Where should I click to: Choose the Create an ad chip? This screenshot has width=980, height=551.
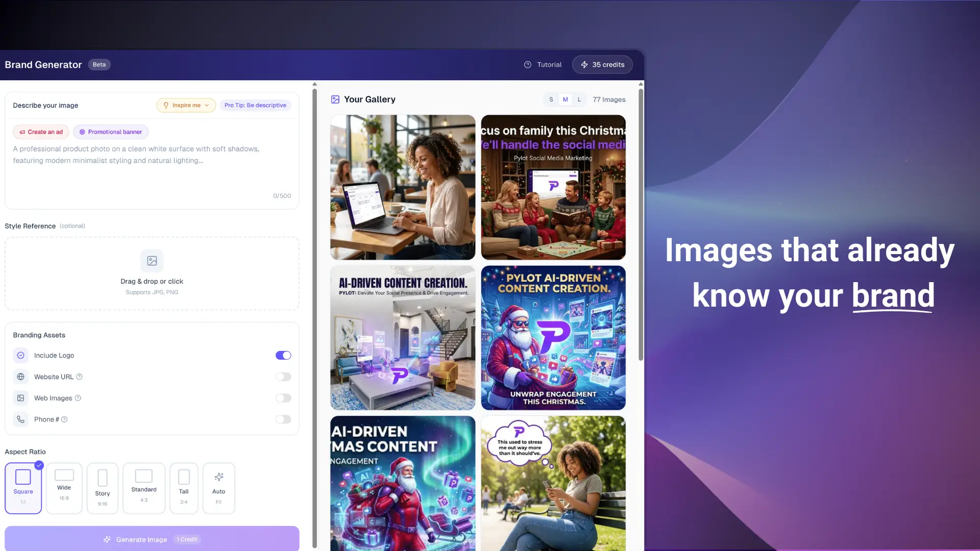pyautogui.click(x=41, y=132)
